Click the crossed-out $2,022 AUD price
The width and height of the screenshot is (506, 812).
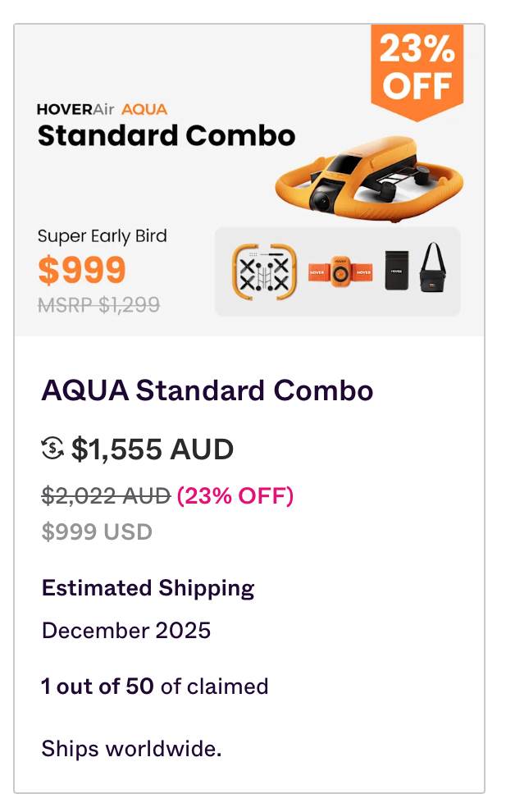(107, 495)
